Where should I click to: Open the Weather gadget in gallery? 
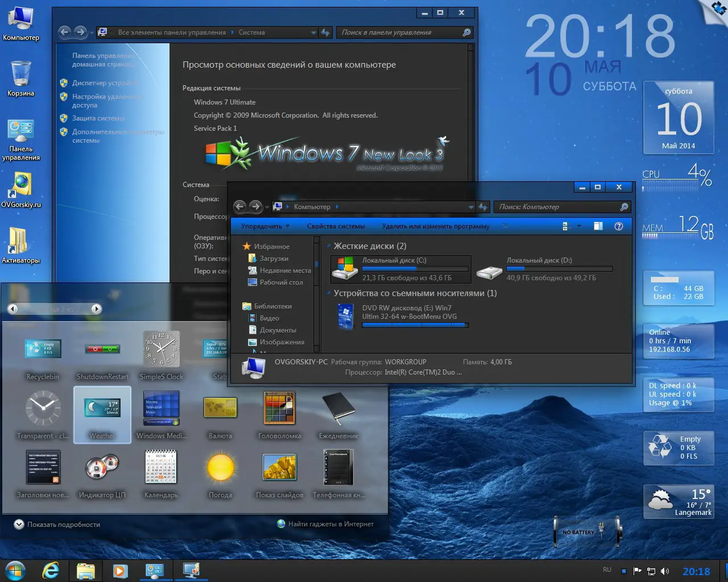point(102,413)
